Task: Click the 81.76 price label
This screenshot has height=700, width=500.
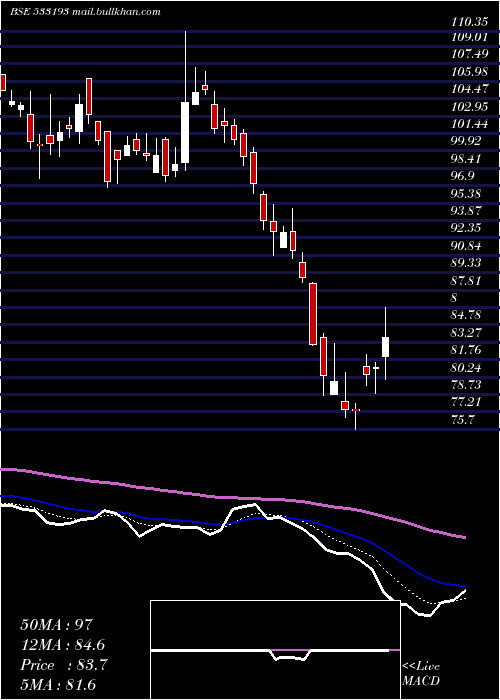Action: pos(468,352)
